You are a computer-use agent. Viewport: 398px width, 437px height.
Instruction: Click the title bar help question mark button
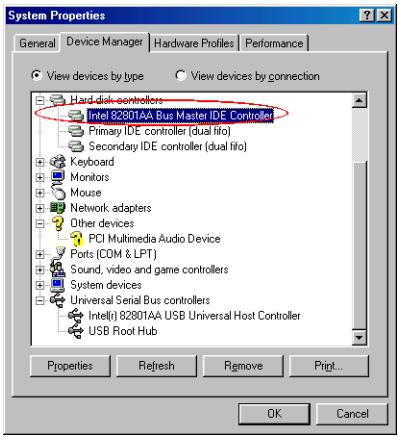pos(367,15)
